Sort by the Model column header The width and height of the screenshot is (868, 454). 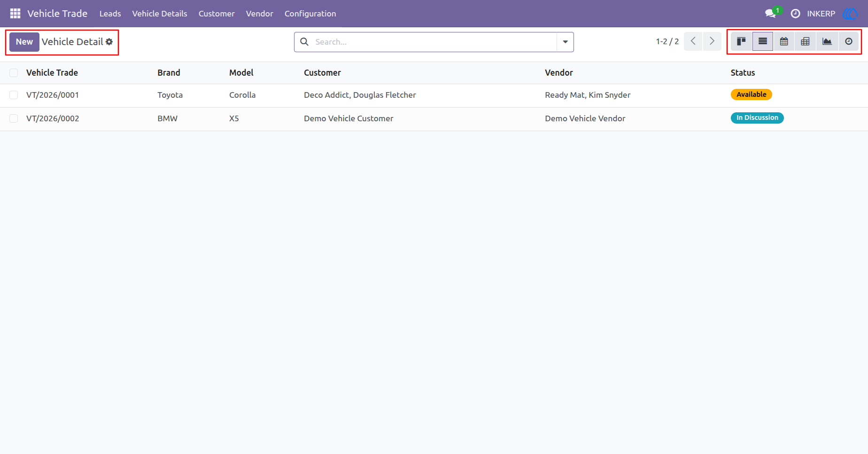tap(241, 73)
